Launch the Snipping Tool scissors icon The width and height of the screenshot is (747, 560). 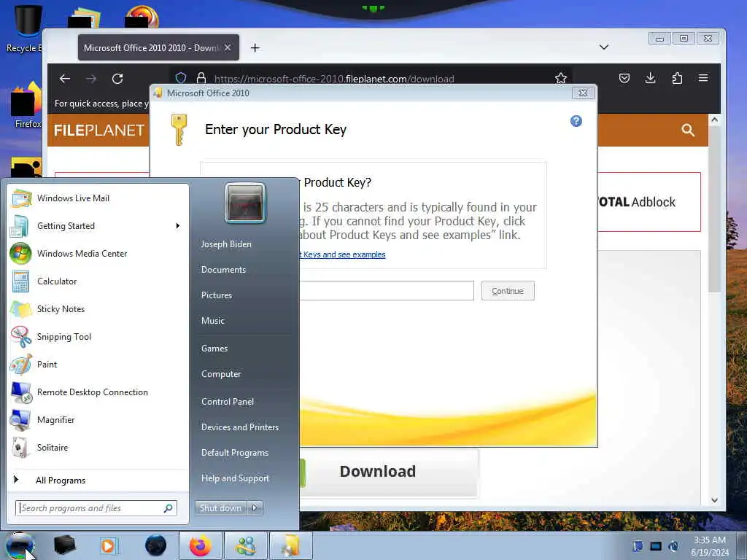pos(20,337)
